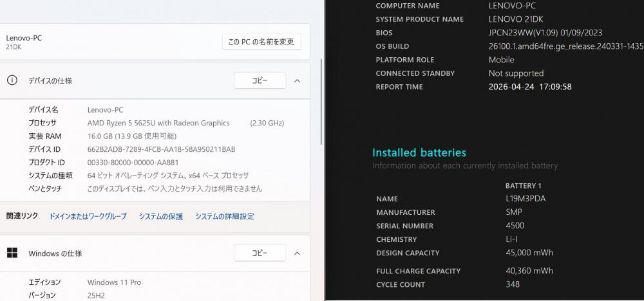Open the domain or workgroup link
Screen dimensions: 644x301
click(x=88, y=216)
